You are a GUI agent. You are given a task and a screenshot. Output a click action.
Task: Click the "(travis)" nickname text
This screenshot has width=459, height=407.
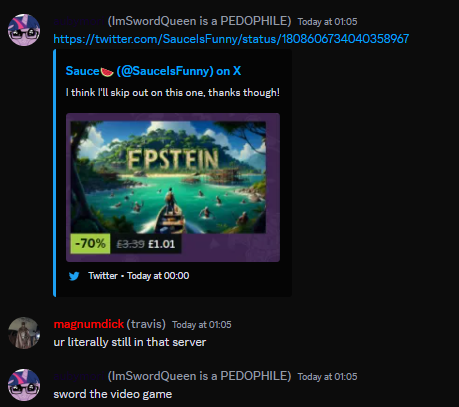pos(146,324)
